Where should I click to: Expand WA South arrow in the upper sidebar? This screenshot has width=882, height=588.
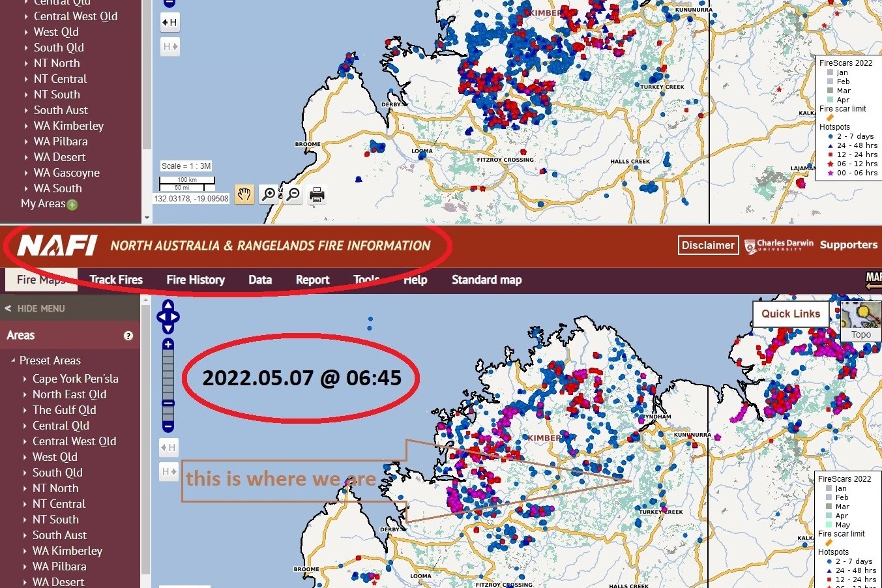click(26, 188)
